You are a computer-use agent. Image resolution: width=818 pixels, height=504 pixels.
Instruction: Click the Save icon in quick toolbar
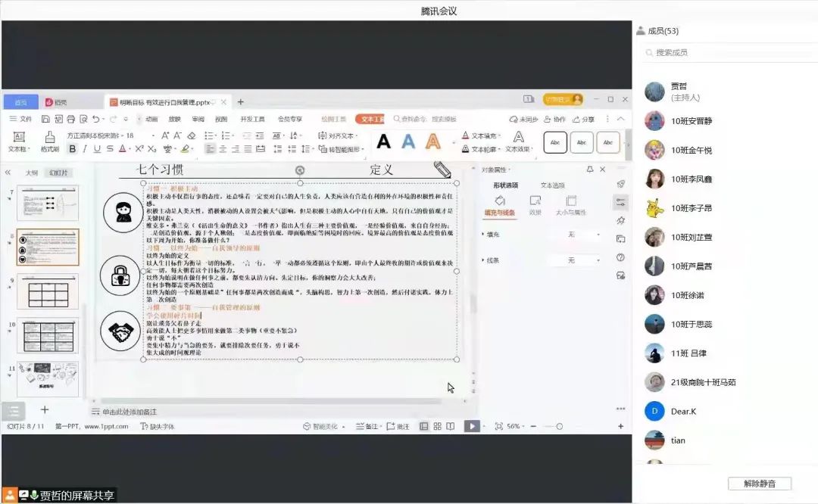46,119
